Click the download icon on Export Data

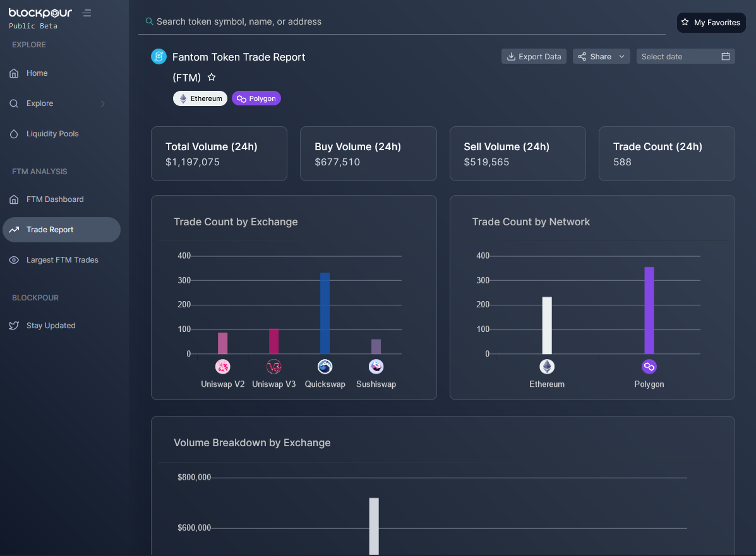point(511,56)
